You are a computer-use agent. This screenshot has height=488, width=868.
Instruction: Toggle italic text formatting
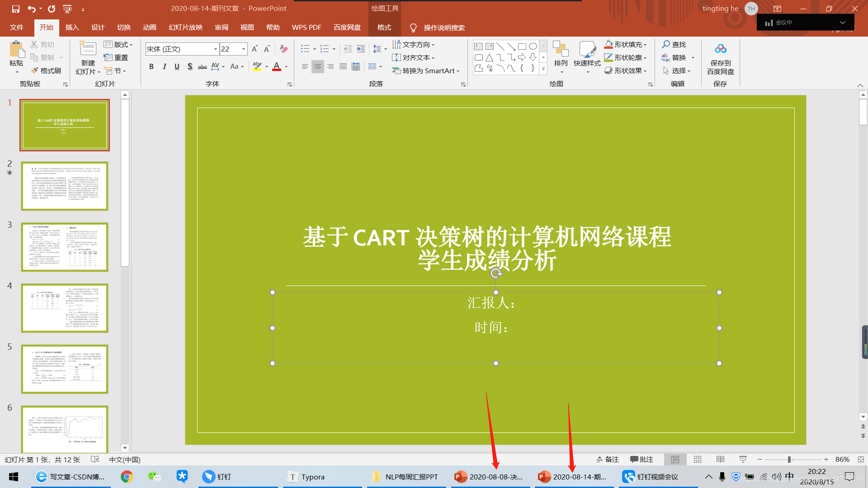pos(164,67)
